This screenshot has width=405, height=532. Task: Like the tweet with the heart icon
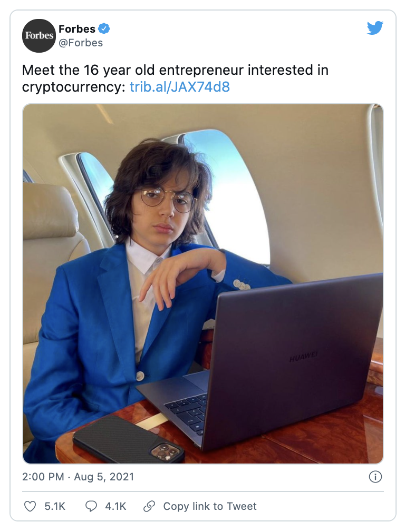tap(30, 506)
